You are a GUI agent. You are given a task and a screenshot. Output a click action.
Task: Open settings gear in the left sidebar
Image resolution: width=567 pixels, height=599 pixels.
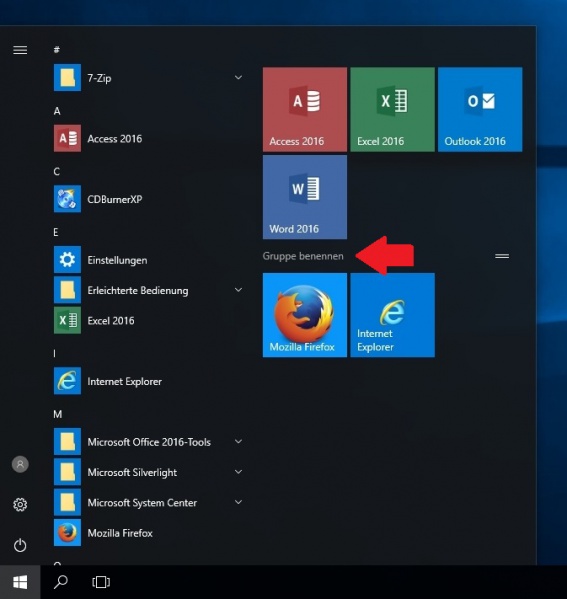point(20,505)
